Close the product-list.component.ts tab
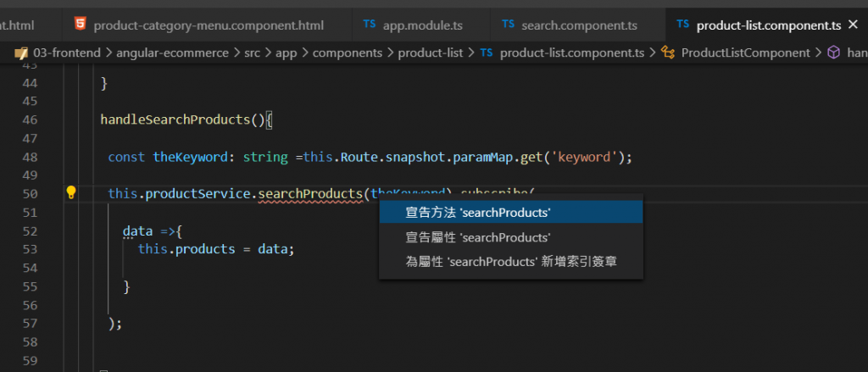This screenshot has height=372, width=868. tap(853, 25)
